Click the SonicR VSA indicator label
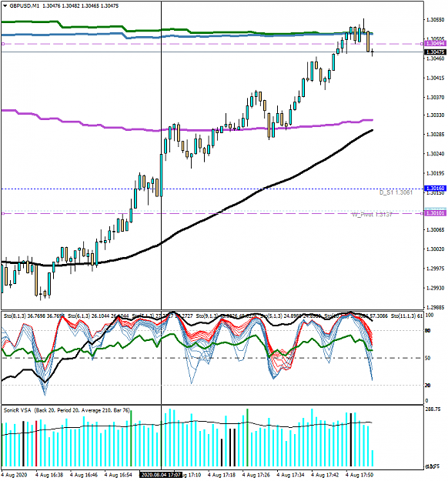Screen dimensions: 448x481 tap(17, 410)
